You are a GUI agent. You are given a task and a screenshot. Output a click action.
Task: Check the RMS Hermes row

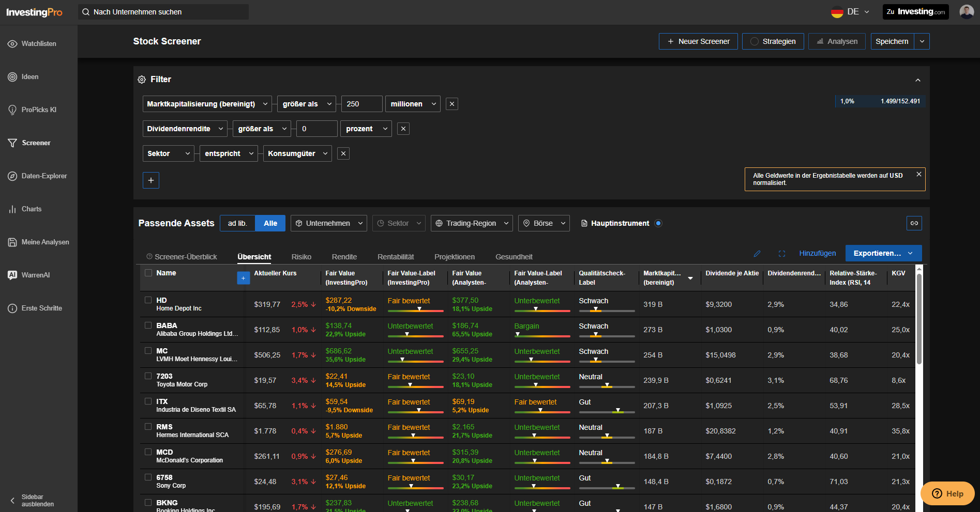(x=148, y=426)
